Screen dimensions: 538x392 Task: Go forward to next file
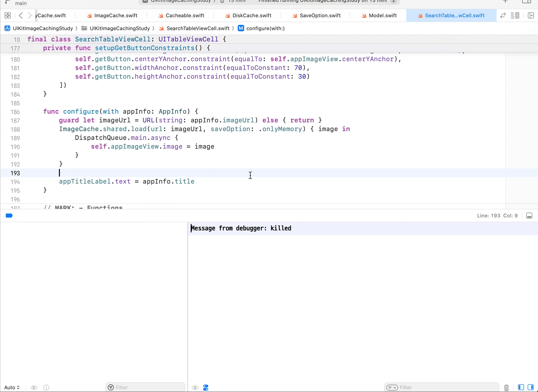30,16
